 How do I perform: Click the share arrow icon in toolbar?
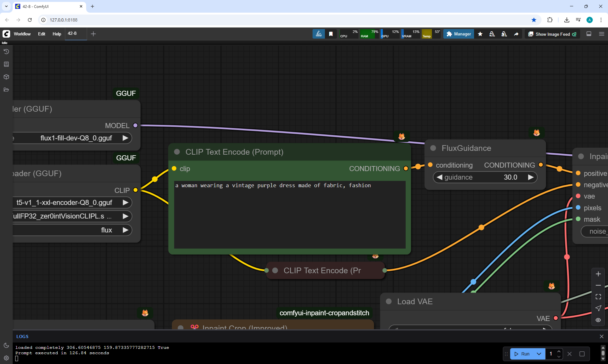516,34
